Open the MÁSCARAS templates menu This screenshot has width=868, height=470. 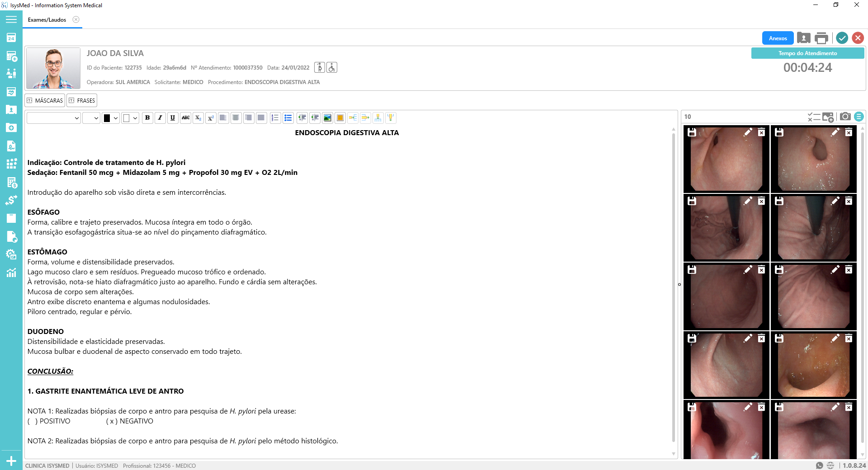(45, 100)
